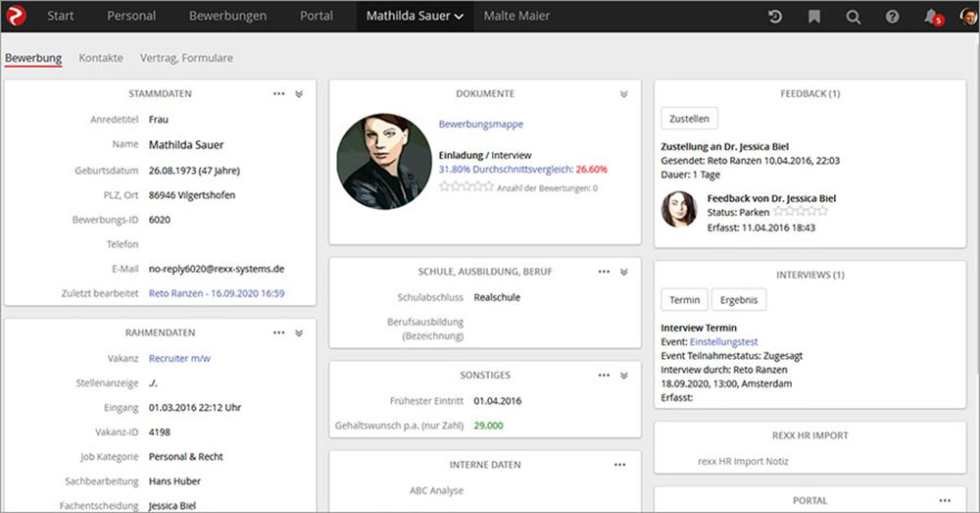Open the notifications bell icon
The height and width of the screenshot is (513, 980).
tap(931, 17)
